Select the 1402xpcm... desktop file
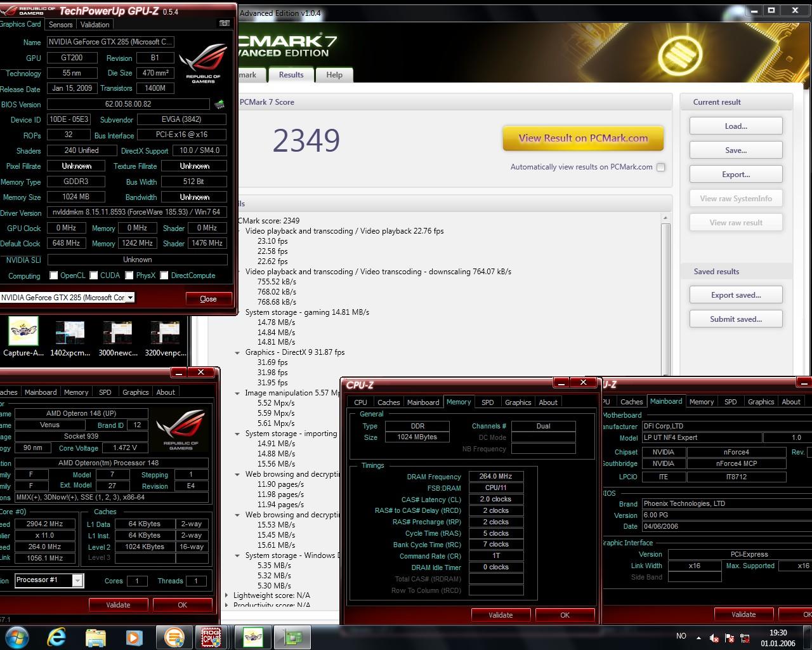Viewport: 812px width, 650px height. [70, 338]
